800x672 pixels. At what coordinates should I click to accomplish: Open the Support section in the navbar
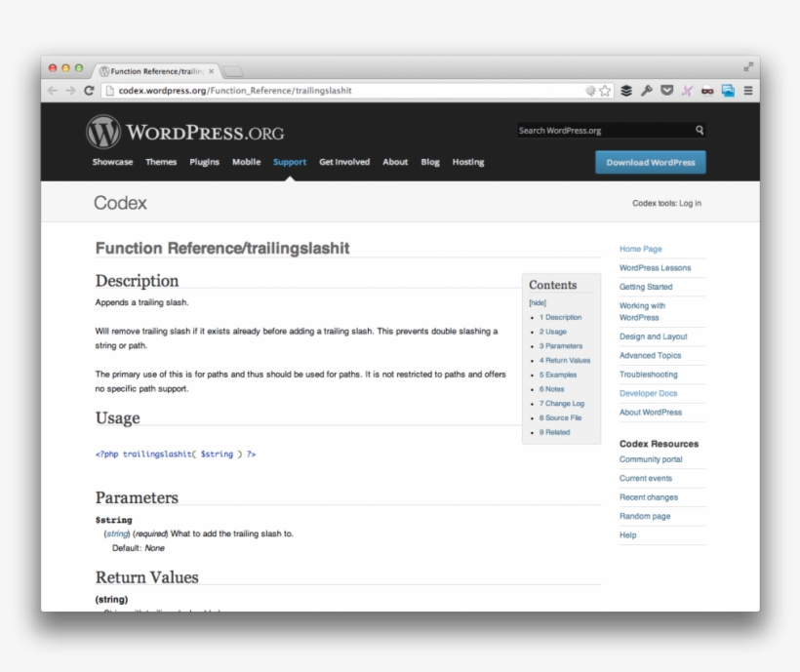pos(290,162)
